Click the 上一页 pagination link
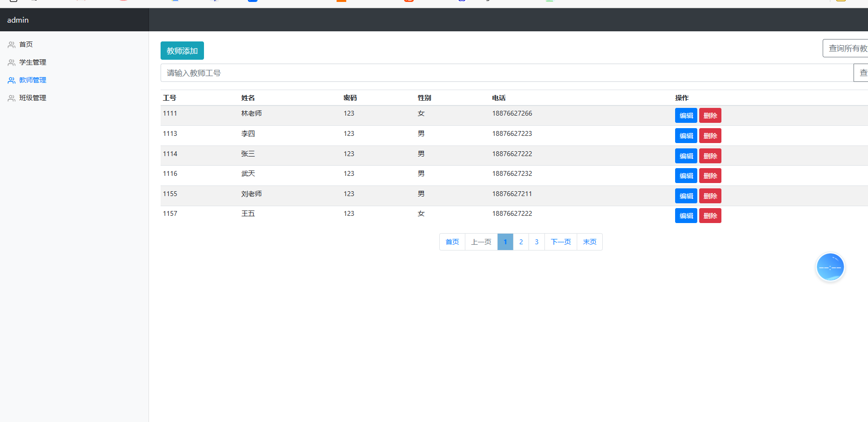The image size is (868, 422). pyautogui.click(x=481, y=242)
